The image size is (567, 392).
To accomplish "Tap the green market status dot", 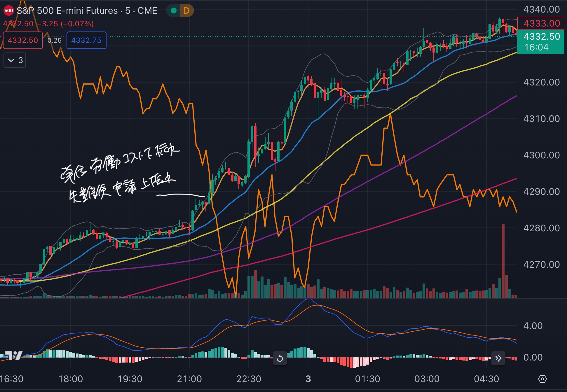I will click(174, 11).
